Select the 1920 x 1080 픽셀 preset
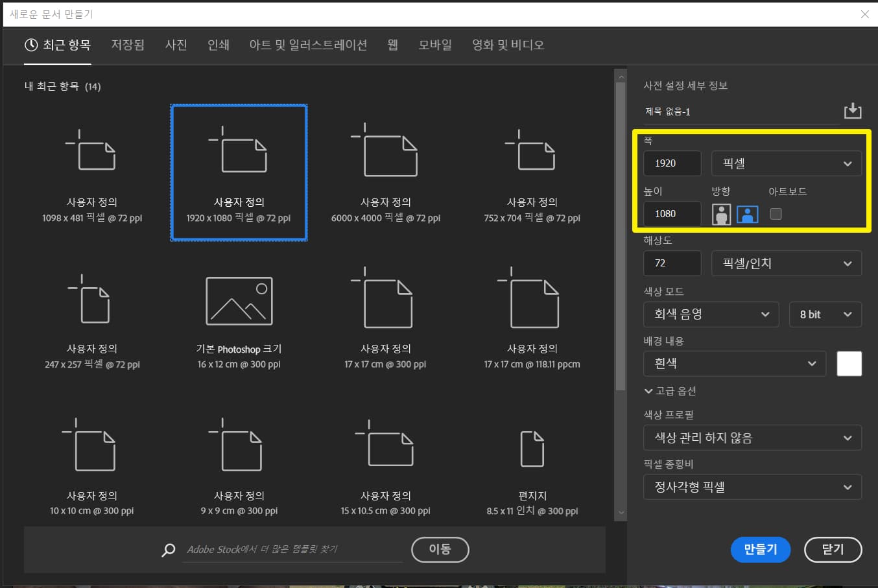Image resolution: width=878 pixels, height=588 pixels. (239, 172)
